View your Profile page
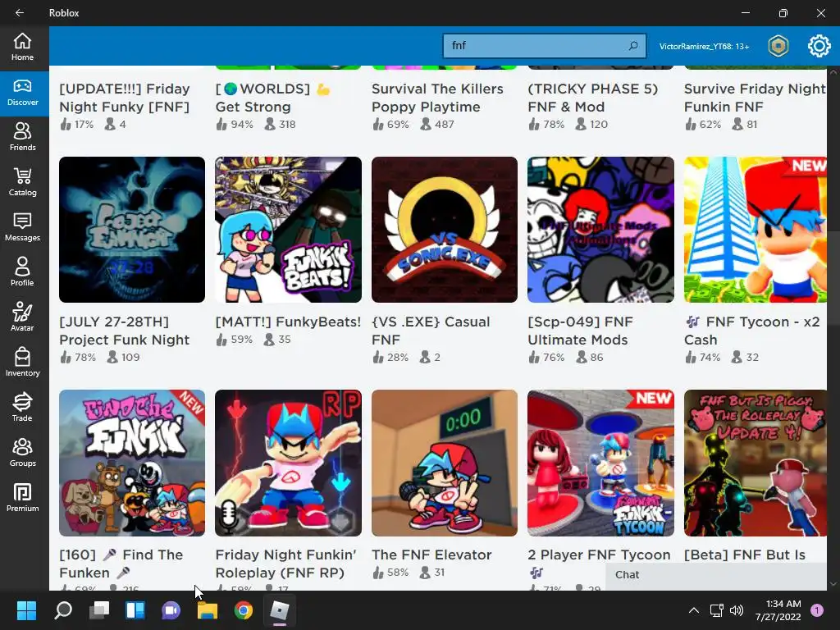 22,272
